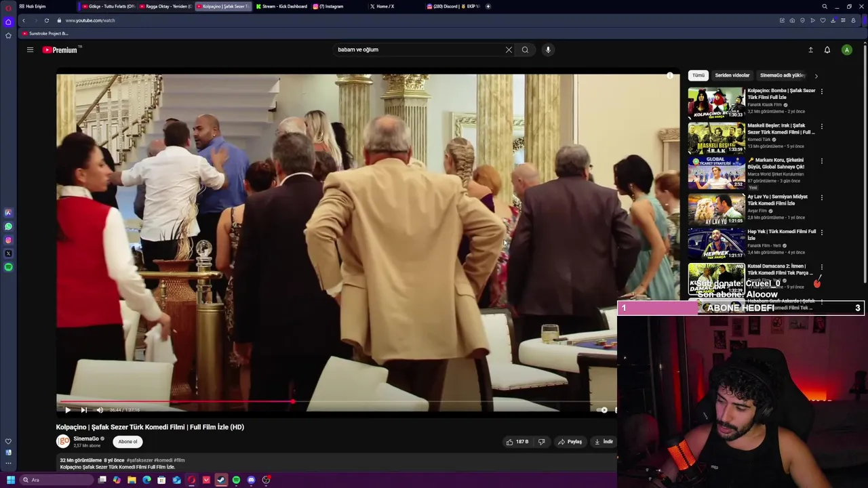Toggle the autoplay switch in player

point(603,410)
